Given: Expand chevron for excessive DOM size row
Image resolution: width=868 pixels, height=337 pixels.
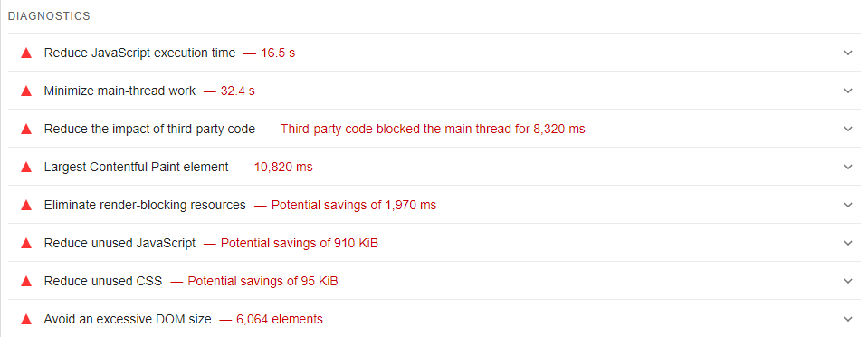Looking at the screenshot, I should pos(848,319).
